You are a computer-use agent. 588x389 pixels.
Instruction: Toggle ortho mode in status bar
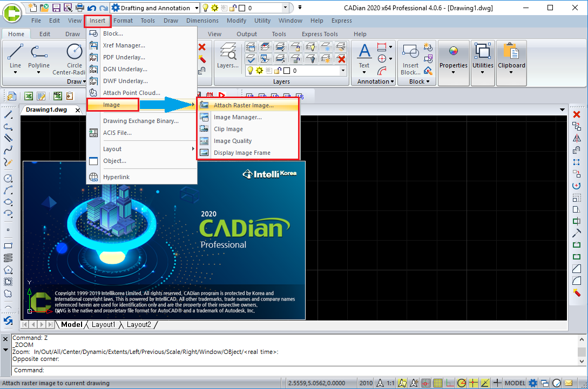[450, 383]
